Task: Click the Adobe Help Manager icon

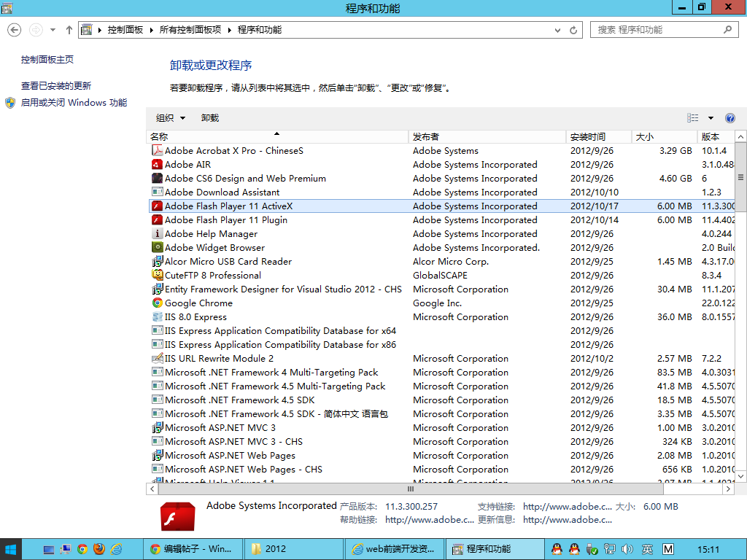Action: 157,233
